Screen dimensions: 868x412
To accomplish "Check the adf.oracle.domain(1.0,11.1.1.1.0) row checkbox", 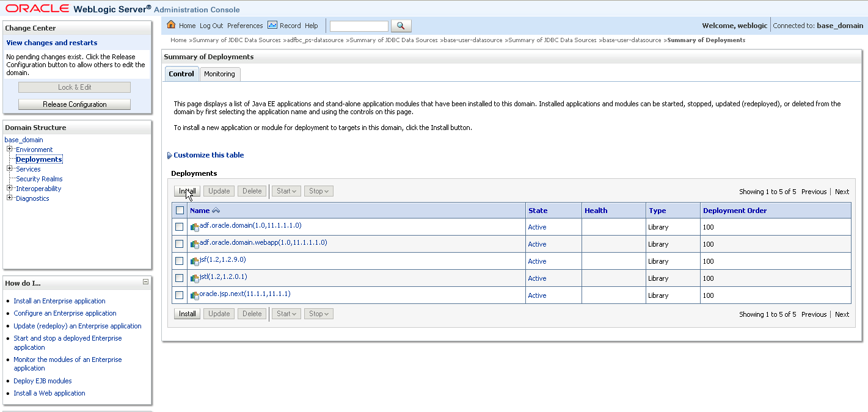I will [x=180, y=227].
